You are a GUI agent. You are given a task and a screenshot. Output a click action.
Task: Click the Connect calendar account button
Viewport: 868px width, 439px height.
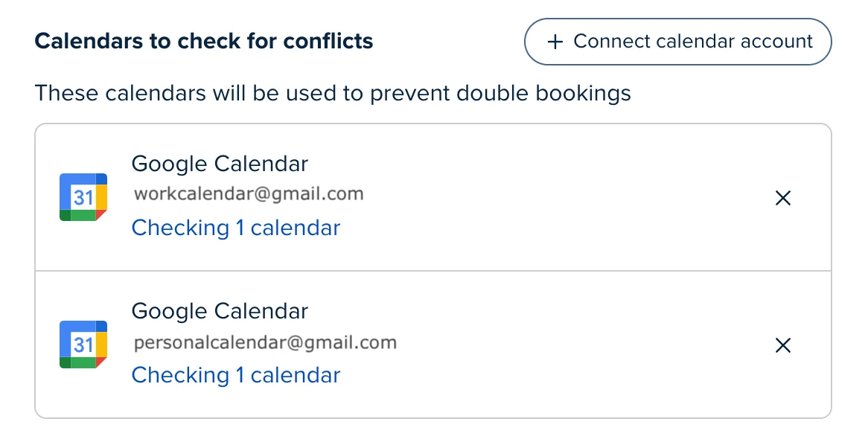pyautogui.click(x=677, y=42)
